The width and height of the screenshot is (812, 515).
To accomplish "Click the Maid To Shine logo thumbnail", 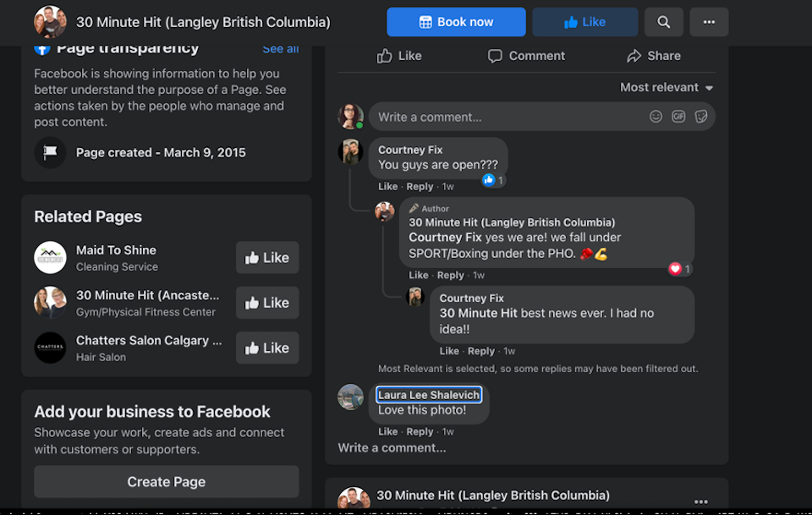I will [50, 257].
